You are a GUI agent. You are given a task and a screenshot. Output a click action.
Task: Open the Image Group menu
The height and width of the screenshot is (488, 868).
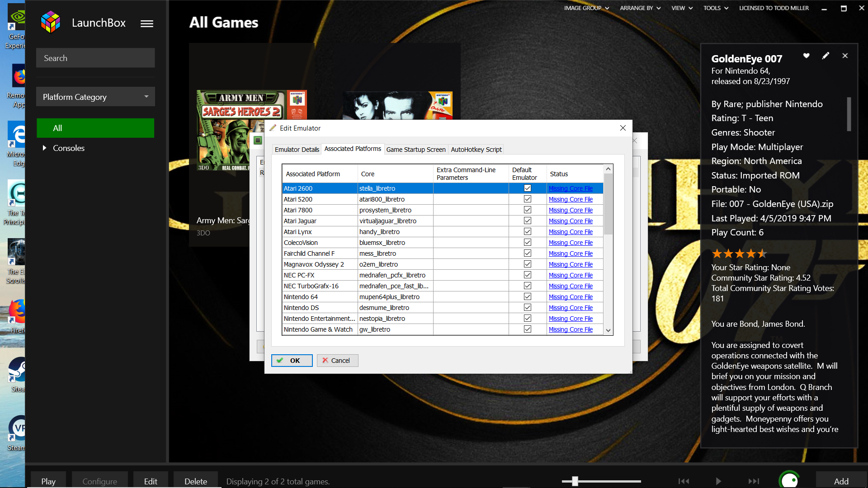586,8
